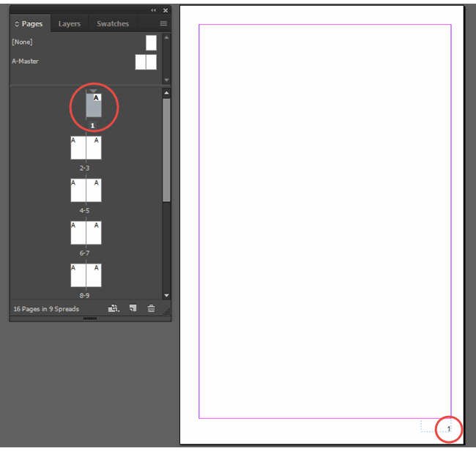This screenshot has width=476, height=451.
Task: Close the Pages panel
Action: pos(166,10)
